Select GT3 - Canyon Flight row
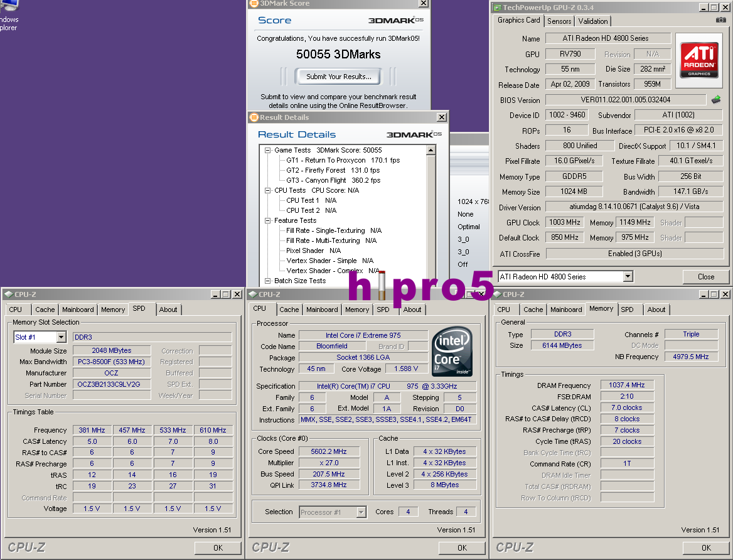The width and height of the screenshot is (733, 560). point(333,180)
